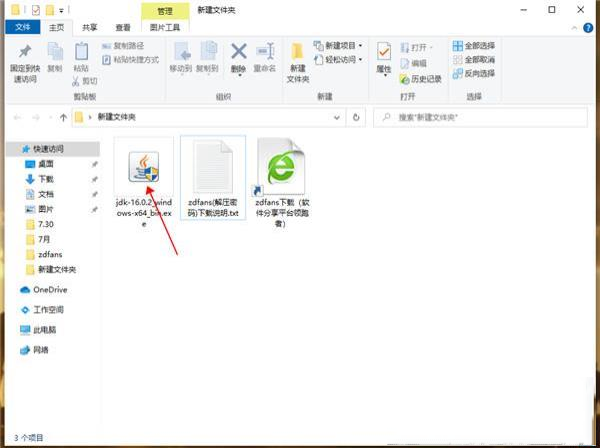
Task: Open the New Item (新建项目) dropdown
Action: click(x=338, y=45)
